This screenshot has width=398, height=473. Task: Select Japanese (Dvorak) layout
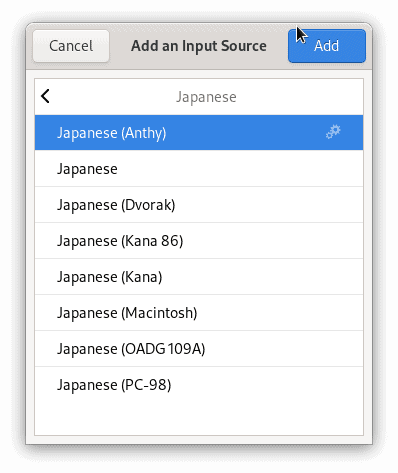pos(199,205)
